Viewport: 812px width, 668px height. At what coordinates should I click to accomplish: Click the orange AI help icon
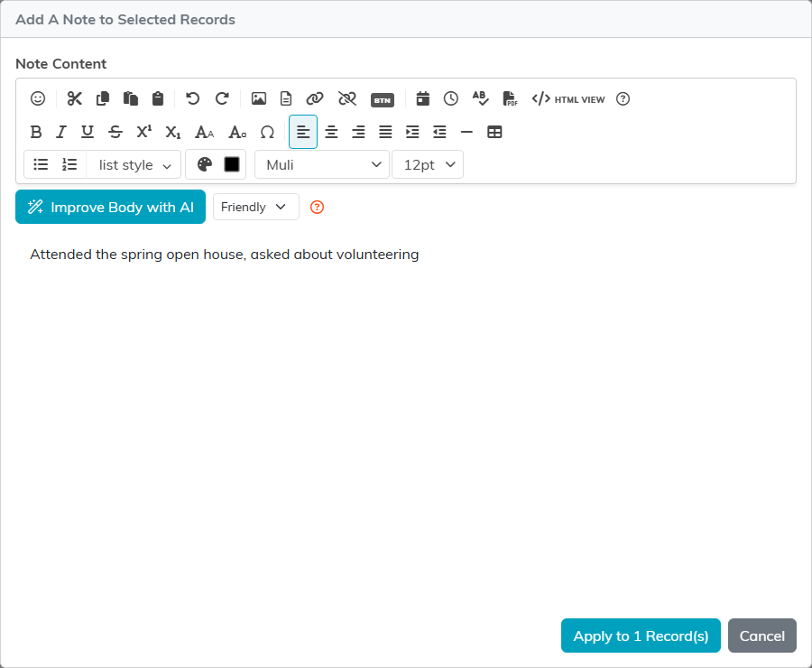click(317, 208)
